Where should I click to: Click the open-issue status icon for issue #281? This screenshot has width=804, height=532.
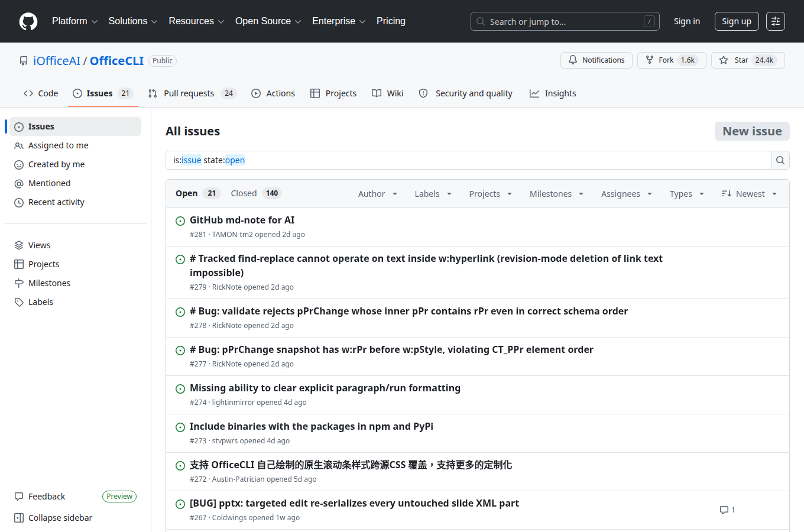[x=180, y=221]
